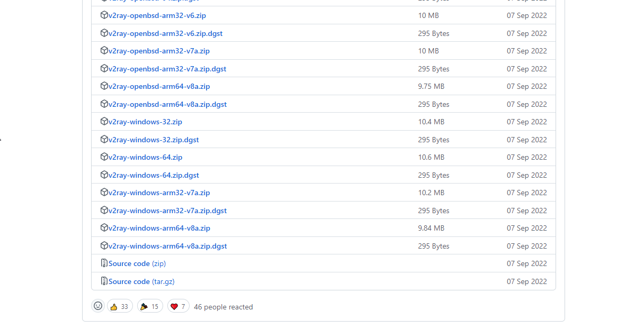644x329 pixels.
Task: Download Source code (zip) archive
Action: pyautogui.click(x=137, y=263)
